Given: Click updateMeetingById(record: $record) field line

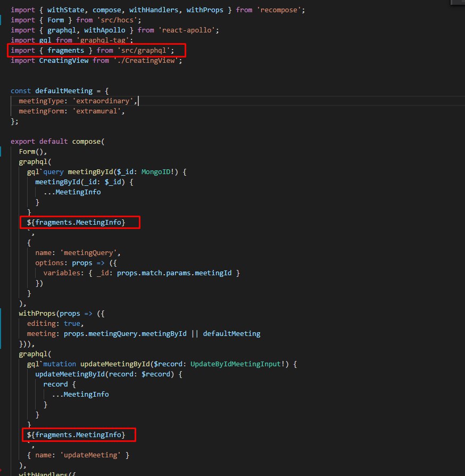Looking at the screenshot, I should coord(109,374).
